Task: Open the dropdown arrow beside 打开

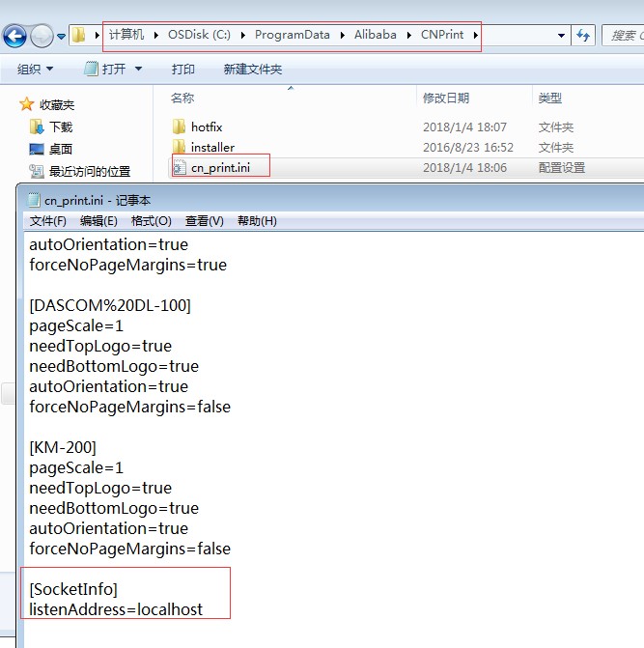Action: (138, 69)
